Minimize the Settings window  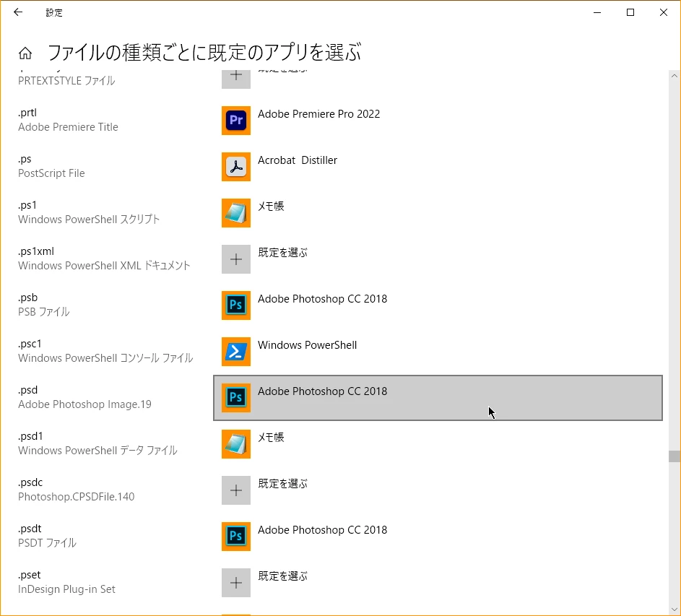597,12
